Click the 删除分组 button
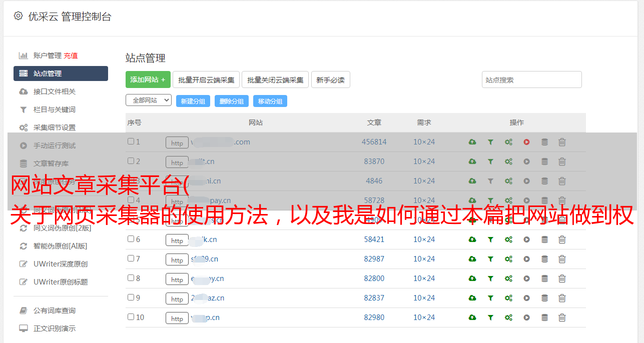The height and width of the screenshot is (343, 644). point(232,101)
